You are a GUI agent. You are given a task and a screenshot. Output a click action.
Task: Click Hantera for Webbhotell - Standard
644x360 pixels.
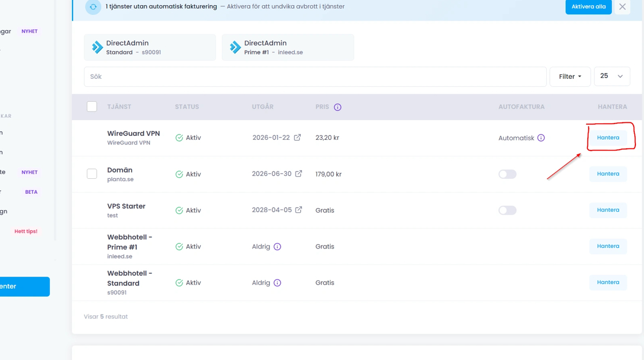(x=608, y=282)
